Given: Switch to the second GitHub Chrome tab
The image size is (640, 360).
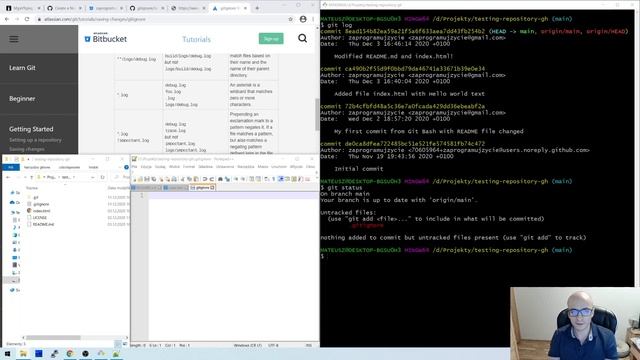Looking at the screenshot, I should click(64, 8).
